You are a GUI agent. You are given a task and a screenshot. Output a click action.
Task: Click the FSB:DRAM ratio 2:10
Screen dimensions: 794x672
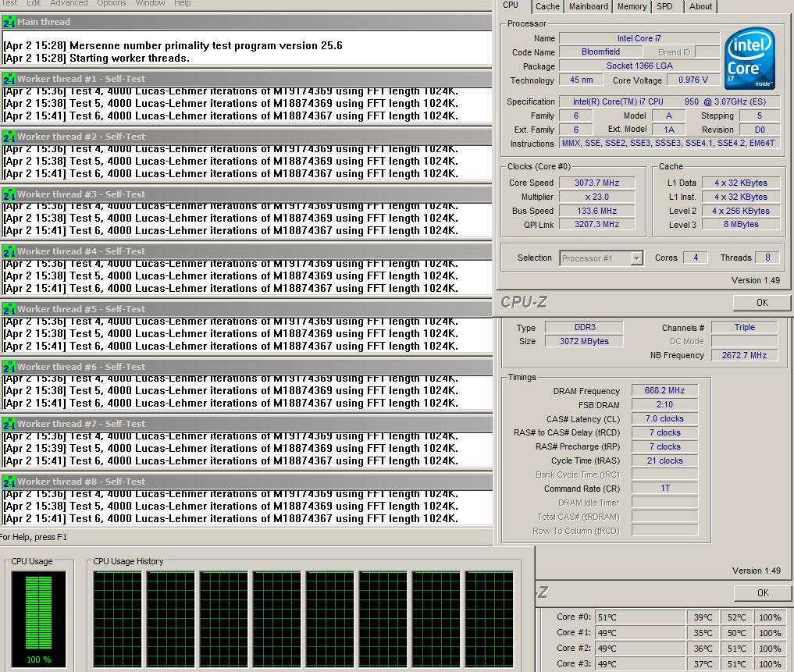pos(664,404)
